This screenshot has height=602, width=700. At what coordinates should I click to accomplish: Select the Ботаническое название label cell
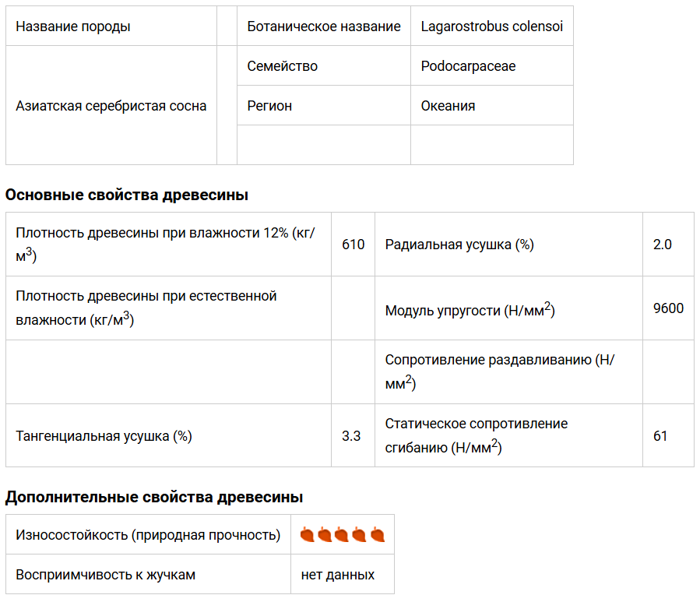(x=324, y=26)
